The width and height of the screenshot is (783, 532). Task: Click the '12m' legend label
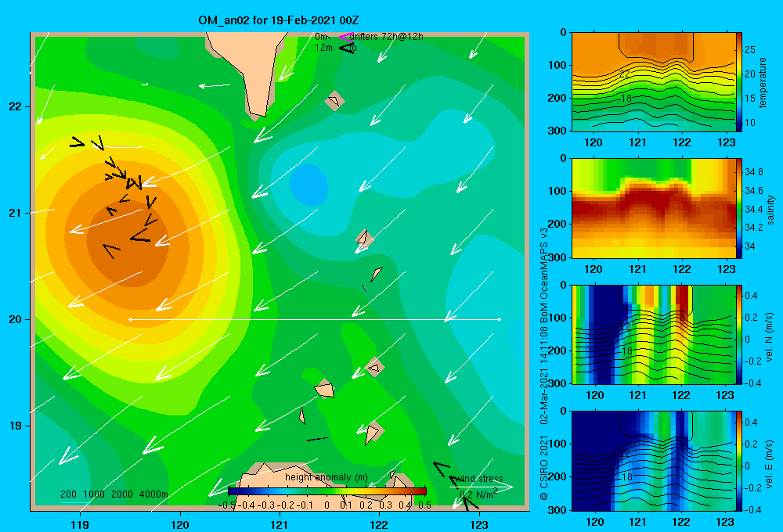point(323,48)
